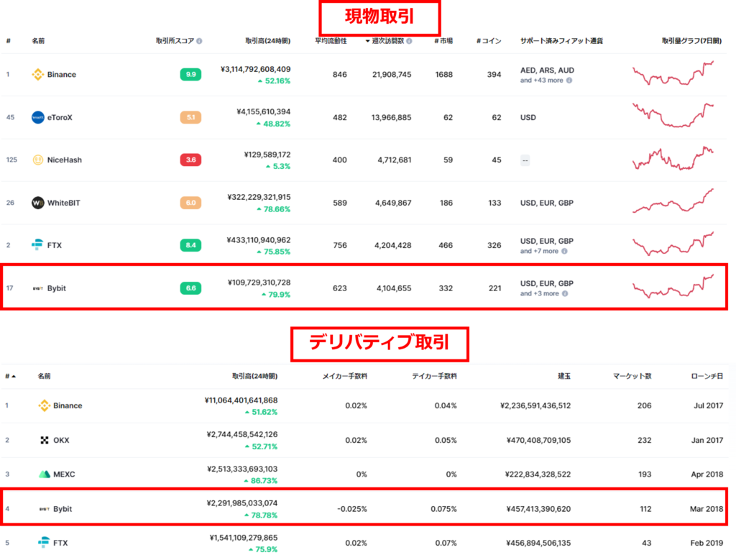Click MEXC launch date Apr 2018

pos(707,474)
